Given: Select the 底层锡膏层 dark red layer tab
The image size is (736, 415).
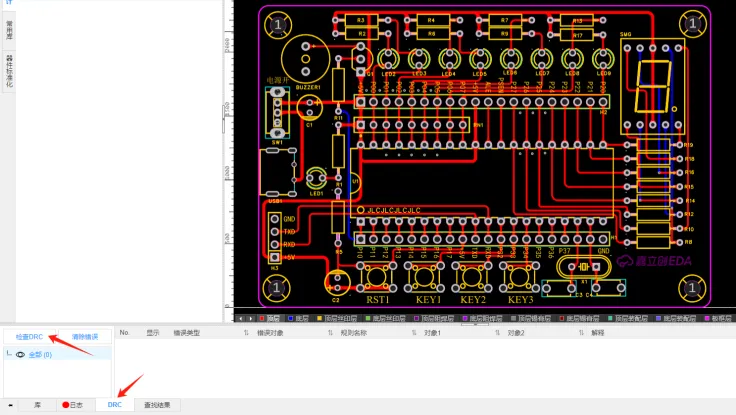Looking at the screenshot, I should pyautogui.click(x=580, y=318).
